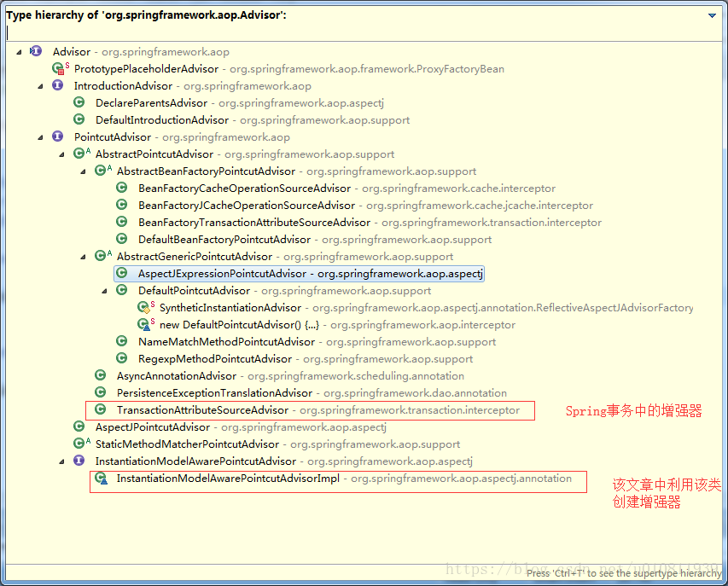This screenshot has height=586, width=728.
Task: Select DefaultBeanFactoryPointcutAdvisor entry
Action: (315, 240)
